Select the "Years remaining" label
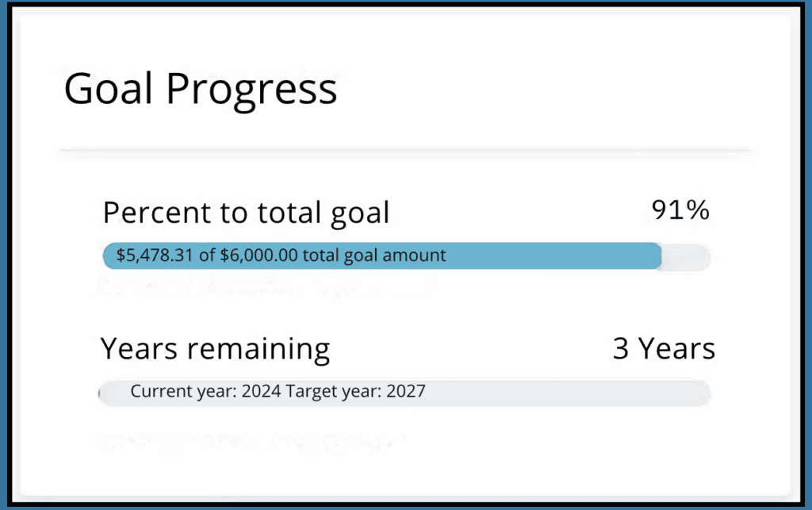Viewport: 812px width, 510px height. (215, 348)
